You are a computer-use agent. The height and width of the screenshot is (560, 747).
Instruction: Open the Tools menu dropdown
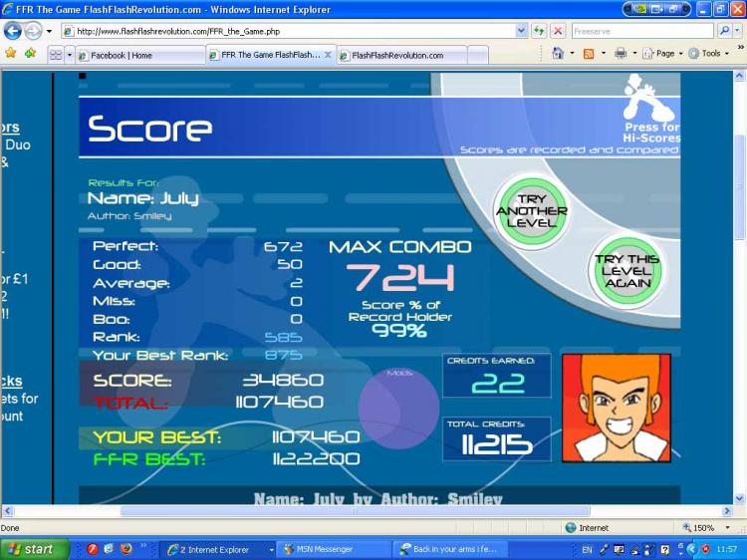[709, 54]
